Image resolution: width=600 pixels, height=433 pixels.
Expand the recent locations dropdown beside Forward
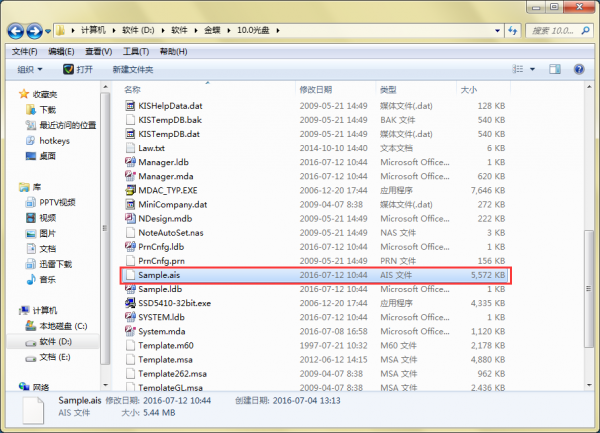tap(50, 33)
